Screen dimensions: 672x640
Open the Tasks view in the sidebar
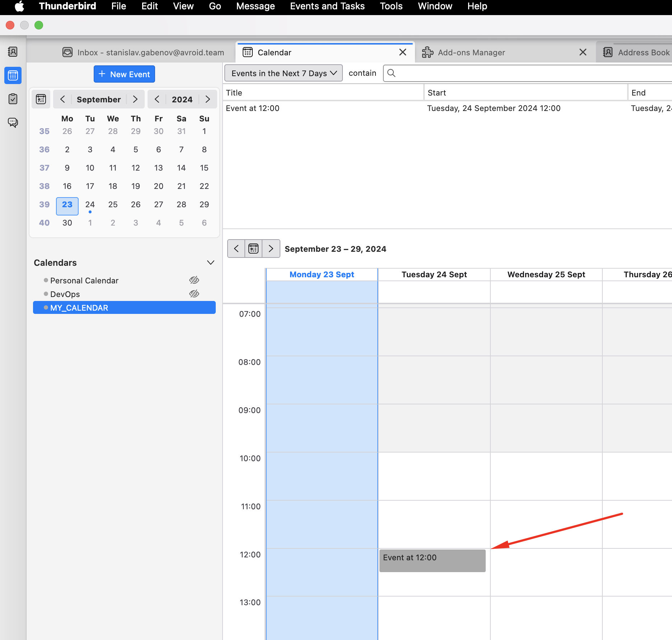click(x=13, y=99)
